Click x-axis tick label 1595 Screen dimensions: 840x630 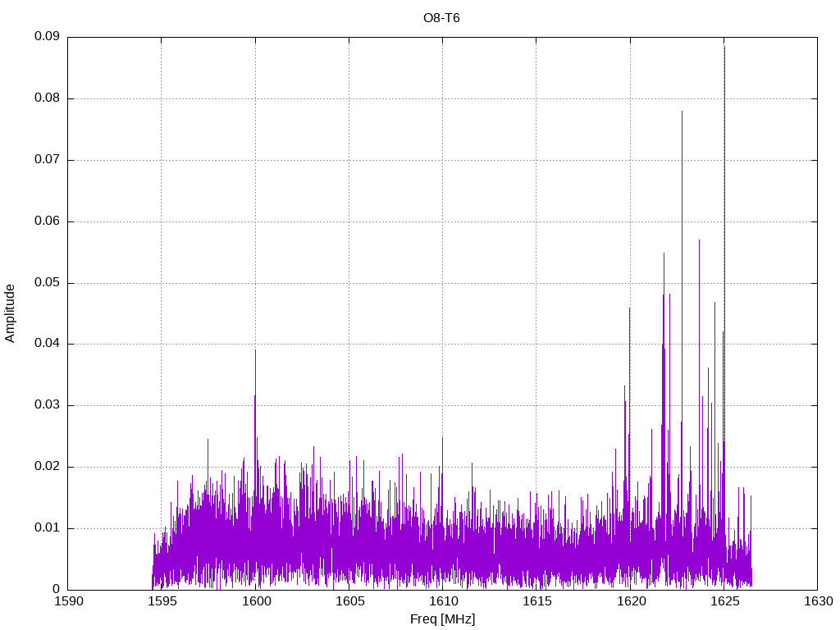162,601
